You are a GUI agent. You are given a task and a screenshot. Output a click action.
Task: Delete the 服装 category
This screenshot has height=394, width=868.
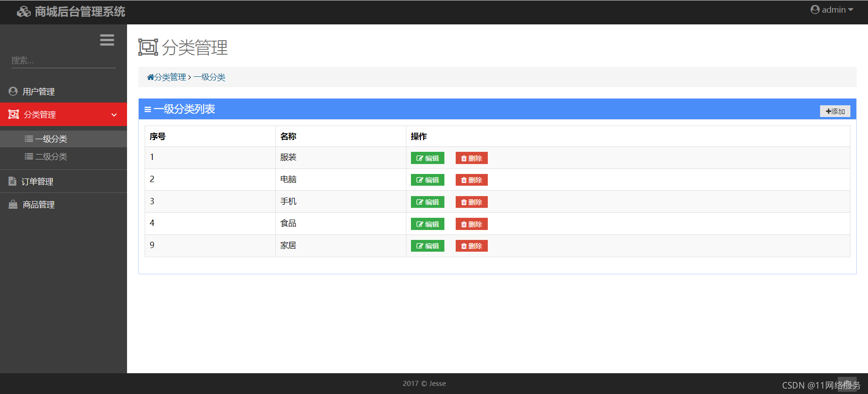point(472,158)
